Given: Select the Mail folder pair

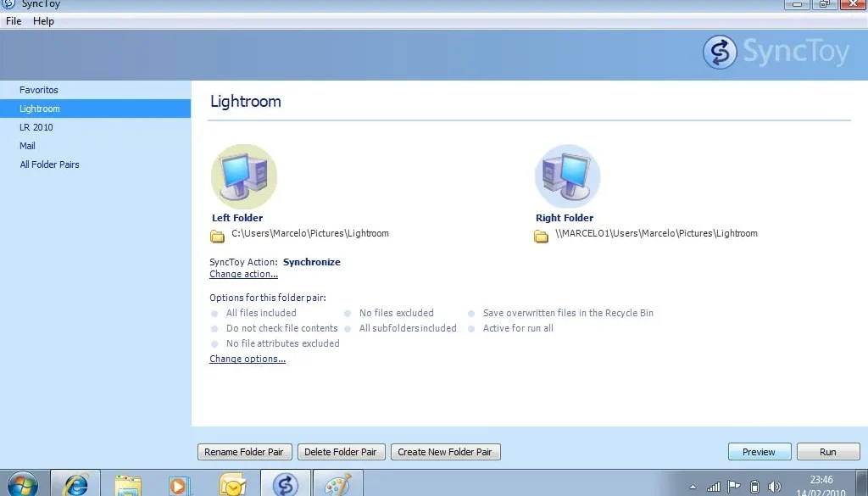Looking at the screenshot, I should [95, 146].
